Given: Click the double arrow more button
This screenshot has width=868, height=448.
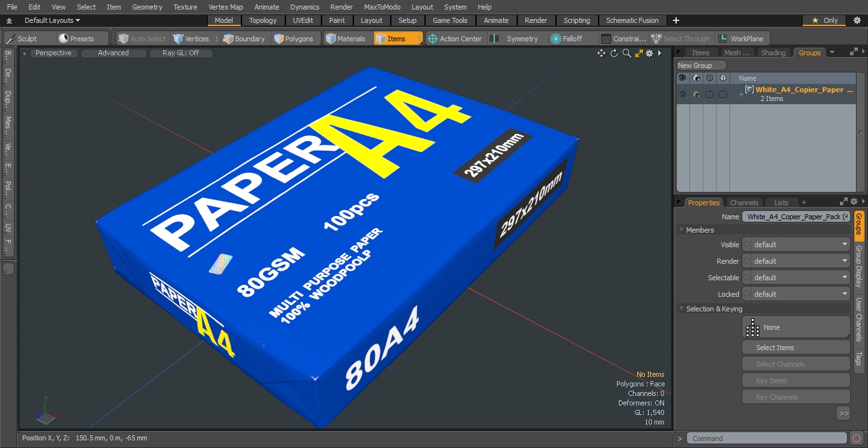Looking at the screenshot, I should pyautogui.click(x=843, y=414).
